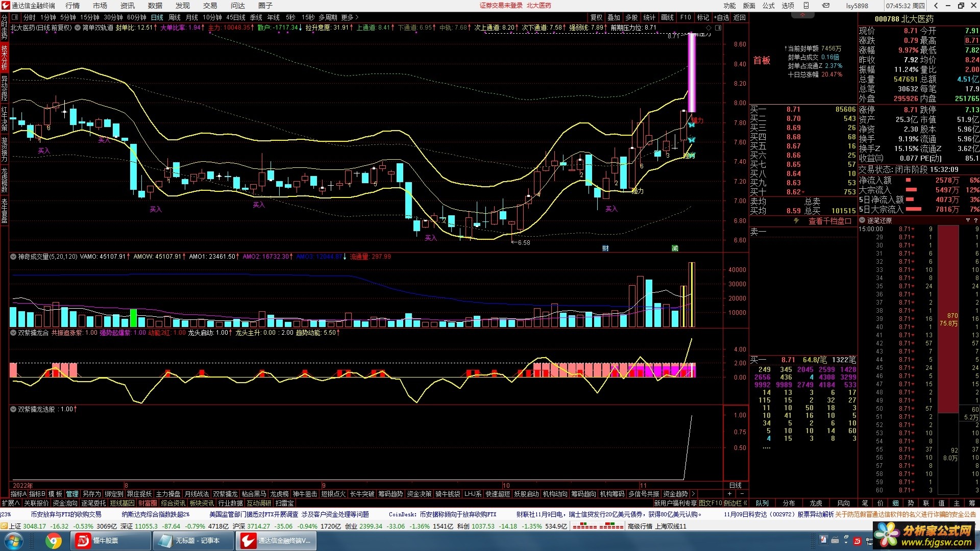Open the filter icon in 逐笔还原 header
The width and height of the screenshot is (980, 551).
click(x=968, y=220)
